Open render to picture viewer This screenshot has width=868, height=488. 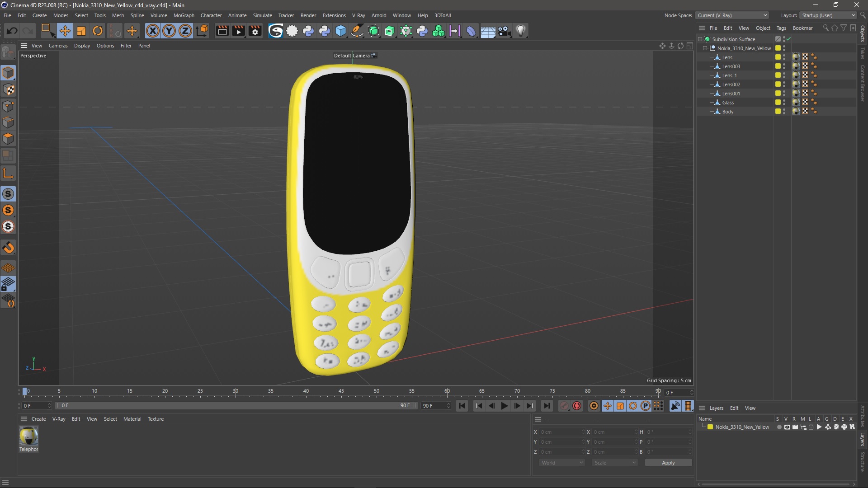pyautogui.click(x=238, y=31)
